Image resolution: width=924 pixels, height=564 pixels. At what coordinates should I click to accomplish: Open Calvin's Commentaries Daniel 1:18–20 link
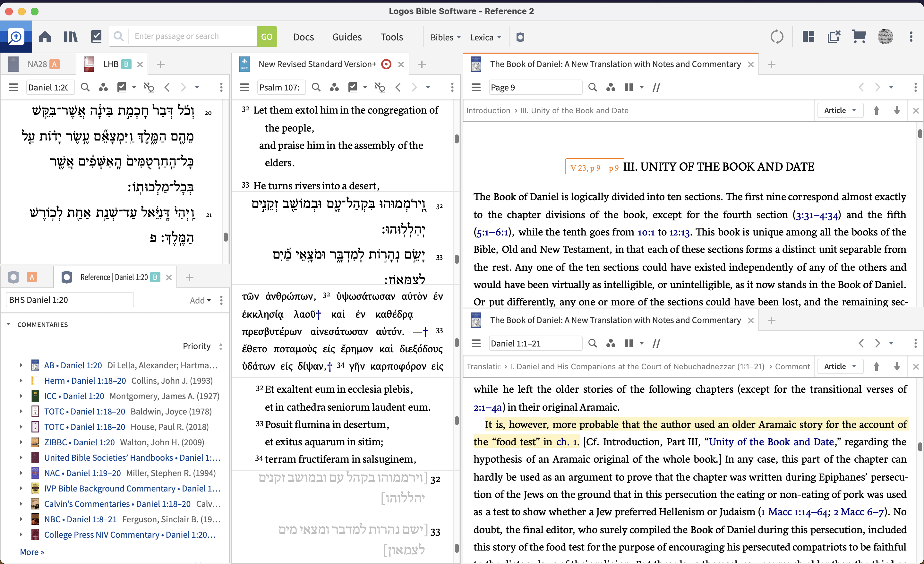click(x=117, y=504)
